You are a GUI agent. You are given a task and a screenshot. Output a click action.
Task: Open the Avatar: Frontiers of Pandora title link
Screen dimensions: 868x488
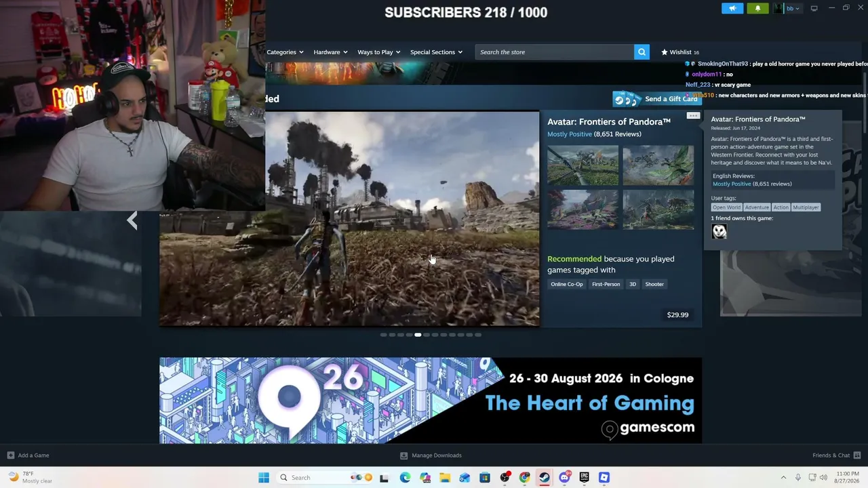pos(609,121)
